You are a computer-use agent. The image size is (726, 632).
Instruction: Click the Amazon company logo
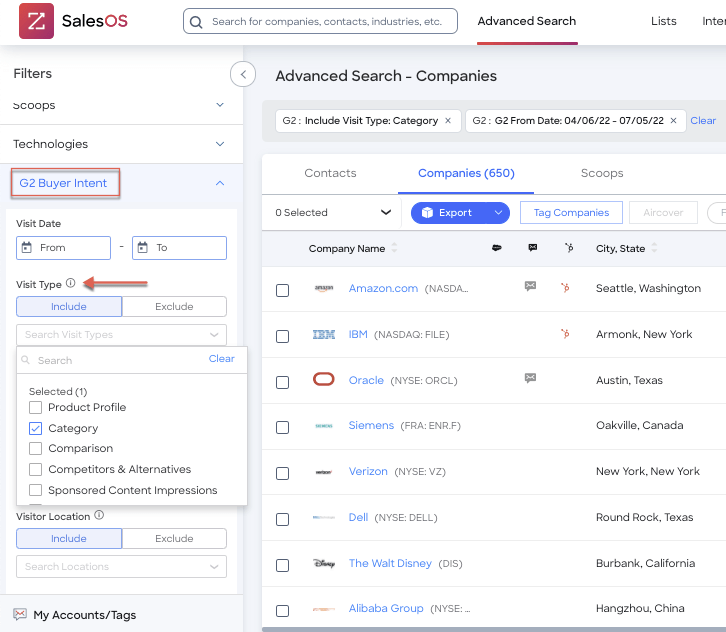tap(324, 288)
